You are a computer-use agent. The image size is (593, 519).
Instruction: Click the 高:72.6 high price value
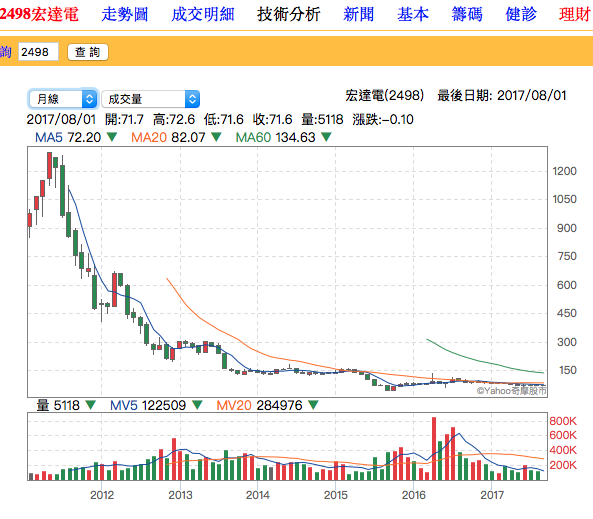[x=174, y=120]
